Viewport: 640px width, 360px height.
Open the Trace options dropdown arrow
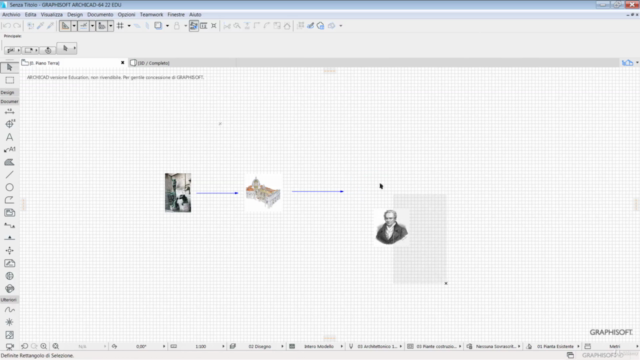point(167,26)
